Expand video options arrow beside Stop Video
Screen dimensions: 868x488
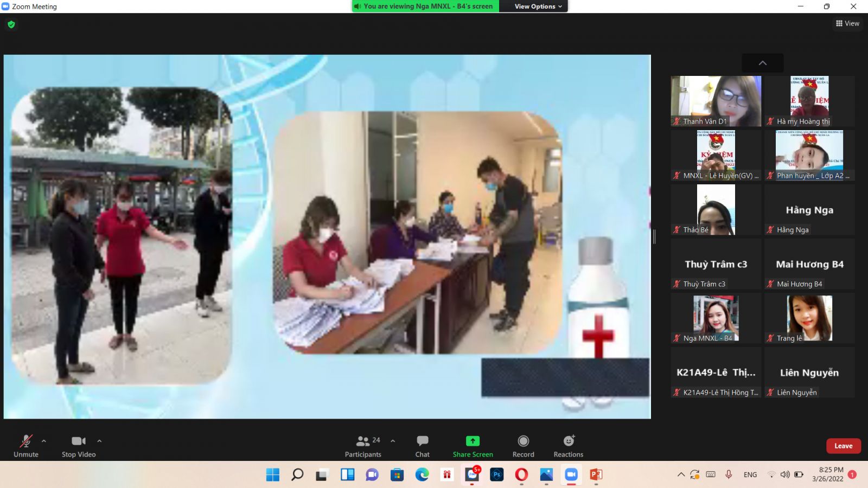pos(99,441)
